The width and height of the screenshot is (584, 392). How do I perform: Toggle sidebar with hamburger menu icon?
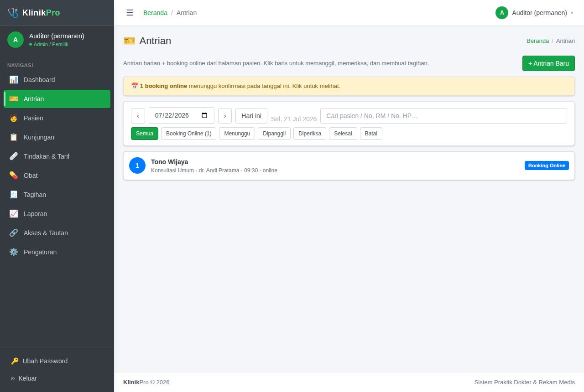(130, 13)
